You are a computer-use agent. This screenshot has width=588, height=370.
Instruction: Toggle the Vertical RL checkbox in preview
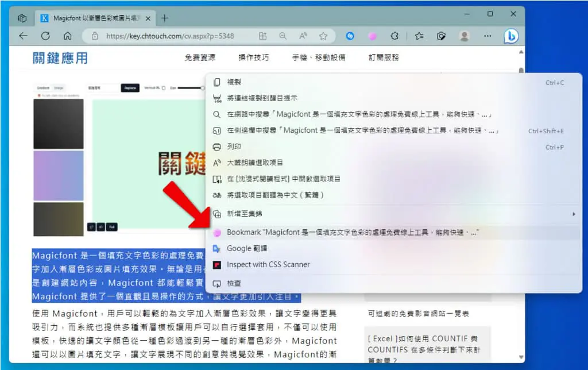coord(164,88)
